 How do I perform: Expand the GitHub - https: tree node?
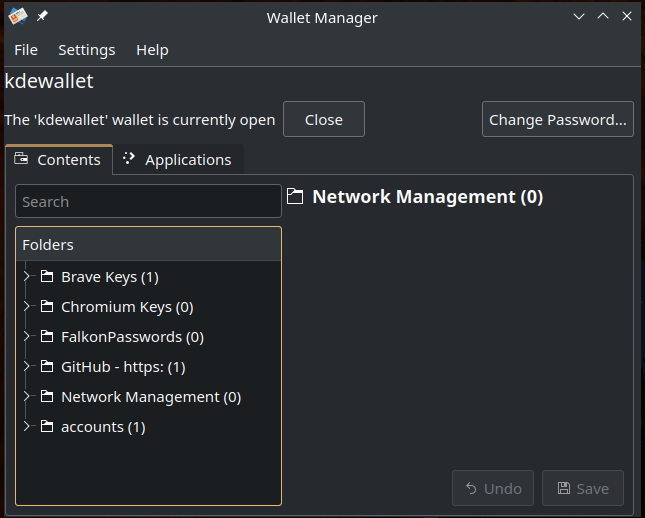(27, 367)
